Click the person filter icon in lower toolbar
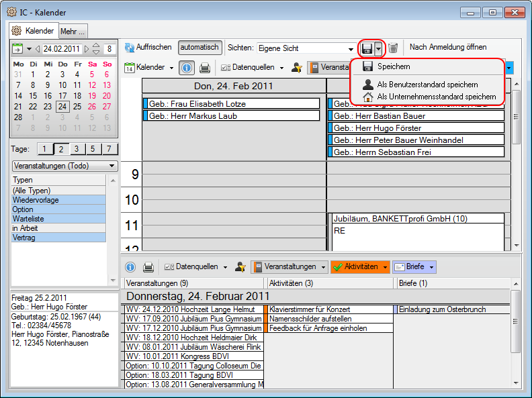This screenshot has height=398, width=532. [x=240, y=267]
